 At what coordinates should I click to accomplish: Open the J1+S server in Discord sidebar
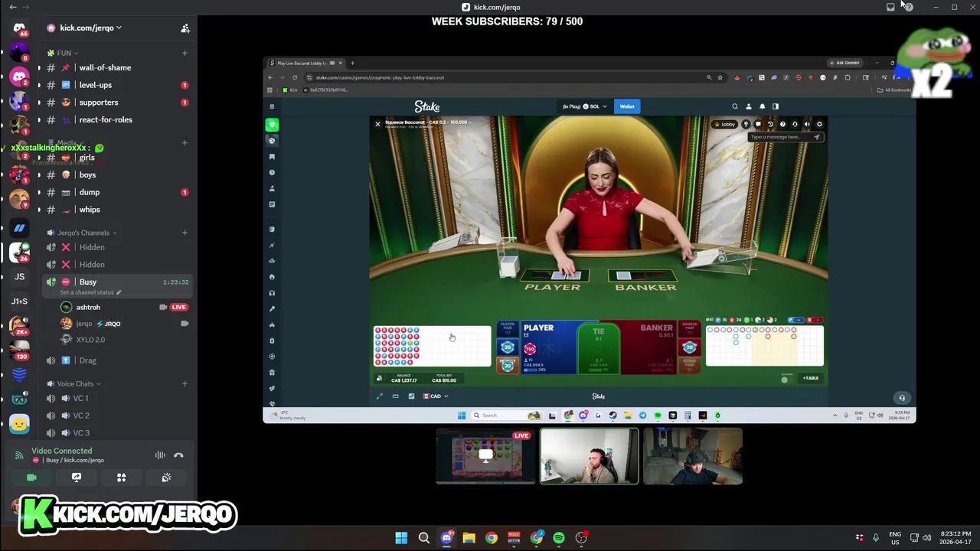[19, 302]
